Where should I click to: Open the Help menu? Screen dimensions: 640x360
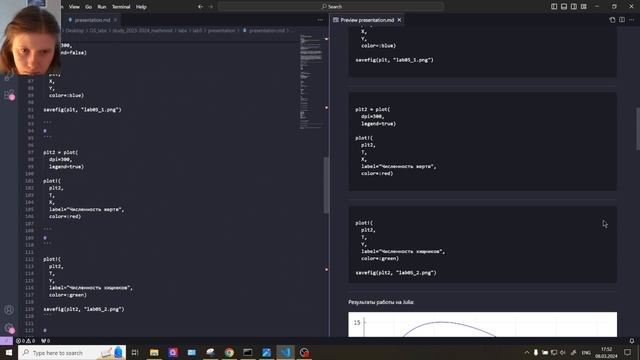[x=141, y=7]
